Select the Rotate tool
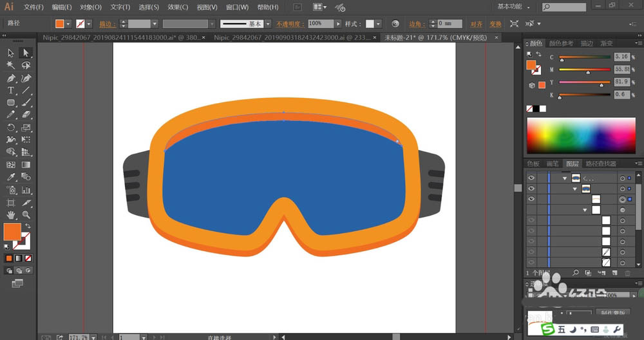 coord(11,127)
